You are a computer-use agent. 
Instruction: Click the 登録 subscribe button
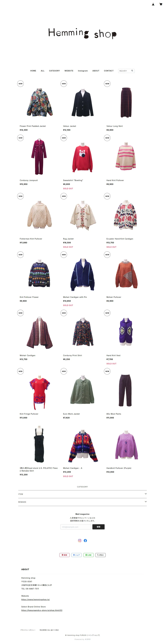click(x=99, y=527)
